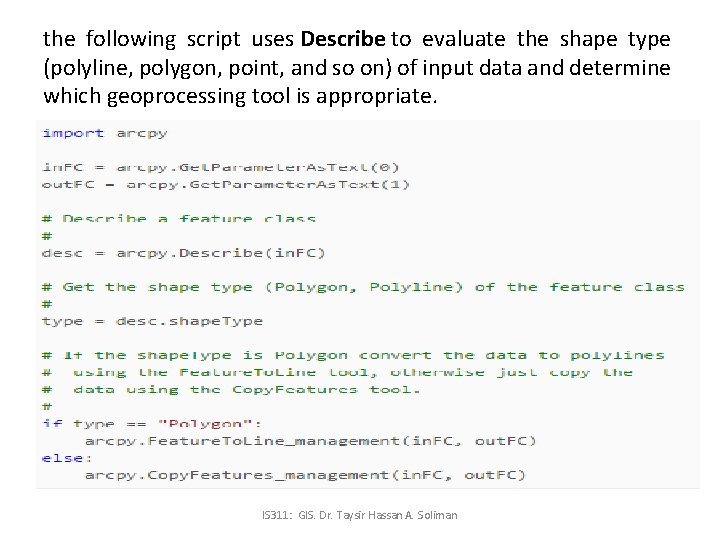Click the "import arcpy" code line
The width and height of the screenshot is (720, 540).
[104, 133]
